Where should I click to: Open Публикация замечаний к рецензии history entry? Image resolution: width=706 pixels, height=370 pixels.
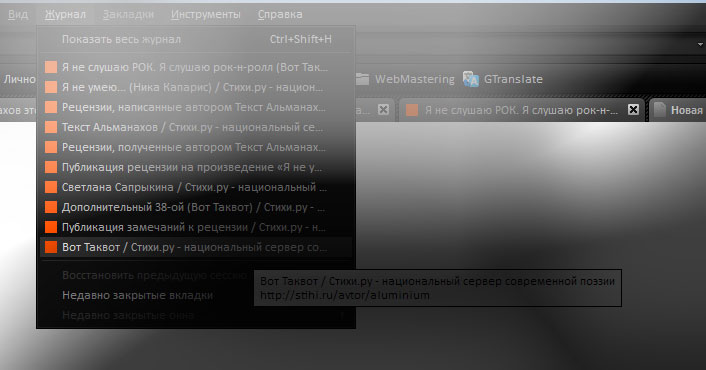[196, 227]
